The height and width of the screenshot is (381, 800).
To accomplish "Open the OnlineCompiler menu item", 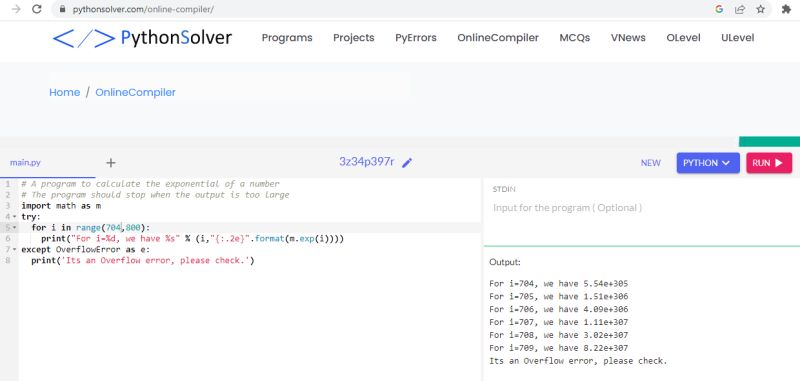I will (x=498, y=38).
